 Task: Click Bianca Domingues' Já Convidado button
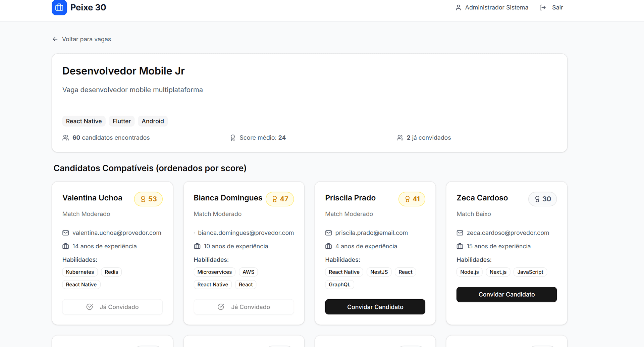[244, 307]
